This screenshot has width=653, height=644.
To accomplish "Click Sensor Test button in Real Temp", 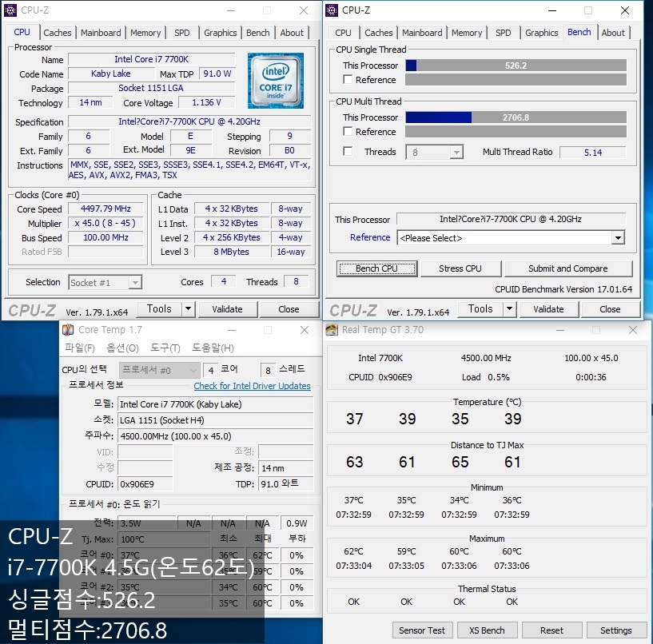I will tap(422, 630).
